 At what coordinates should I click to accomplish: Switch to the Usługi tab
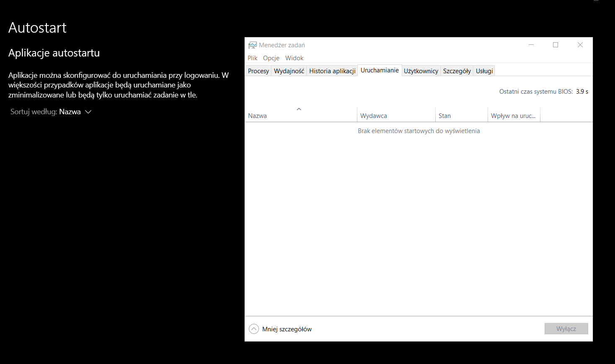click(484, 71)
